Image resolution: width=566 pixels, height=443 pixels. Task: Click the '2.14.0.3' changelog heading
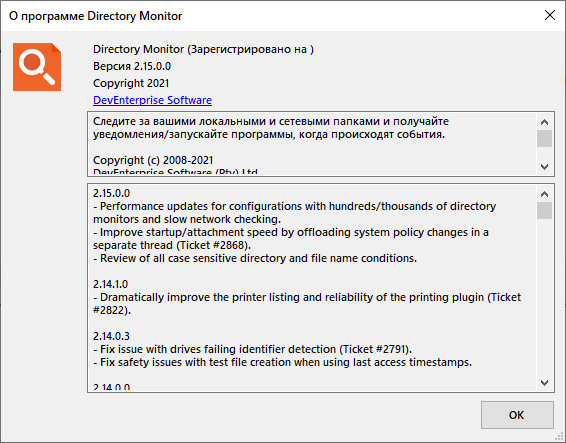click(111, 336)
